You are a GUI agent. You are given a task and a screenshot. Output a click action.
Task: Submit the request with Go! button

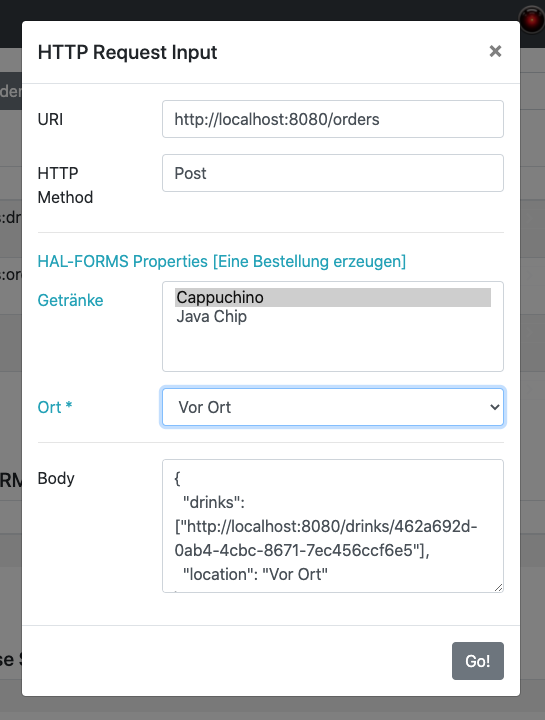click(478, 661)
